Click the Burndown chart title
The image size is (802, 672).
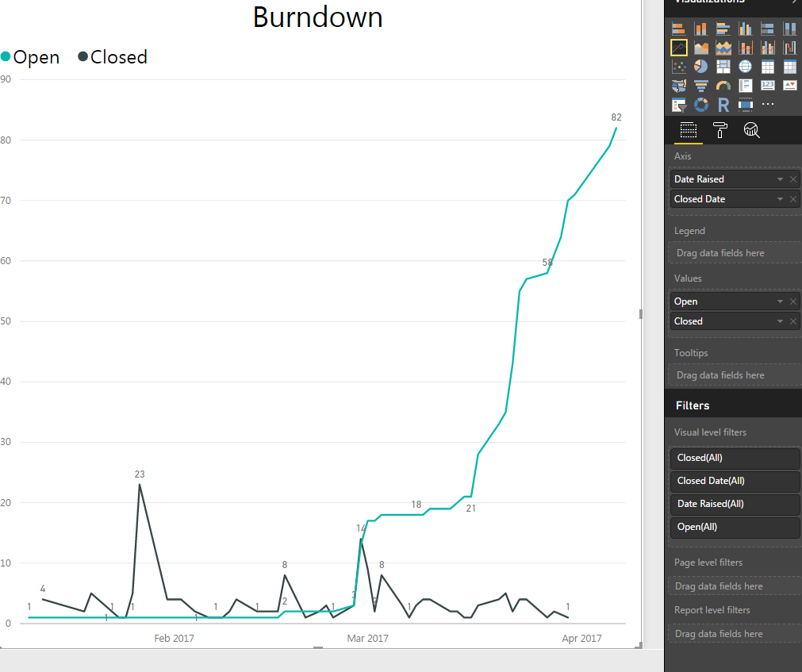pyautogui.click(x=317, y=17)
